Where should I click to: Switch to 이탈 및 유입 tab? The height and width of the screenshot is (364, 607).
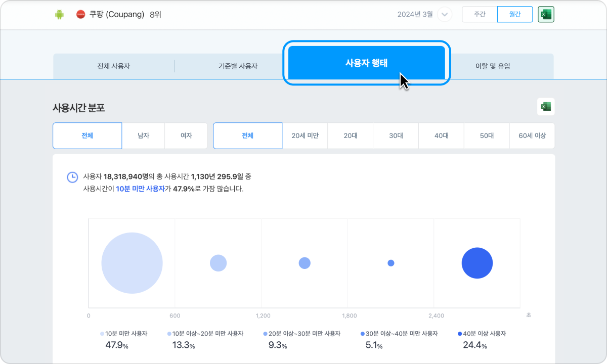point(492,66)
